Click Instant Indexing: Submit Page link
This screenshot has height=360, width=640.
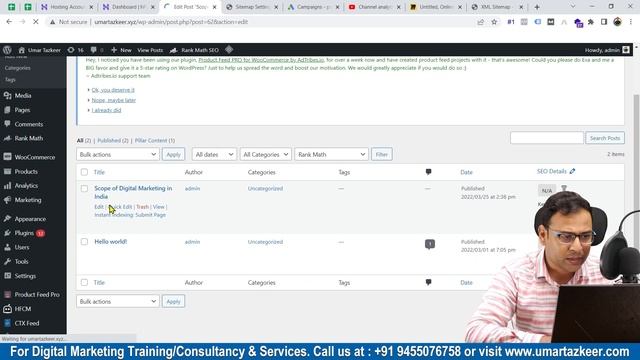click(x=130, y=215)
